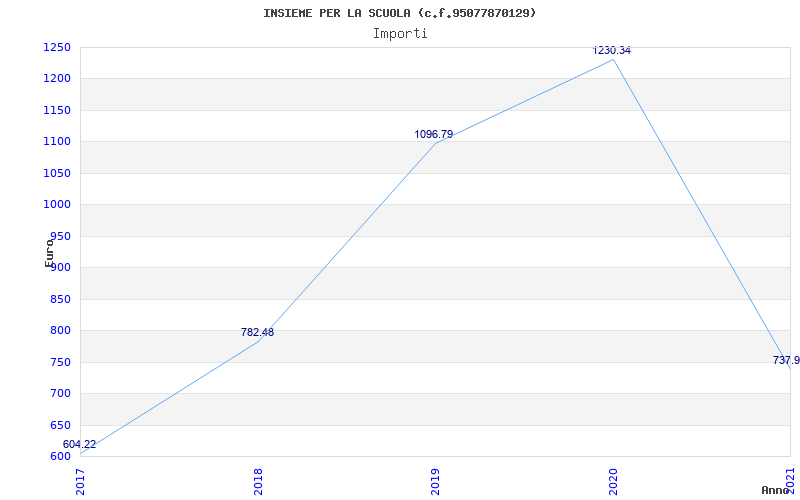Click the 850 y-axis tick label
This screenshot has width=800, height=500.
pyautogui.click(x=59, y=299)
